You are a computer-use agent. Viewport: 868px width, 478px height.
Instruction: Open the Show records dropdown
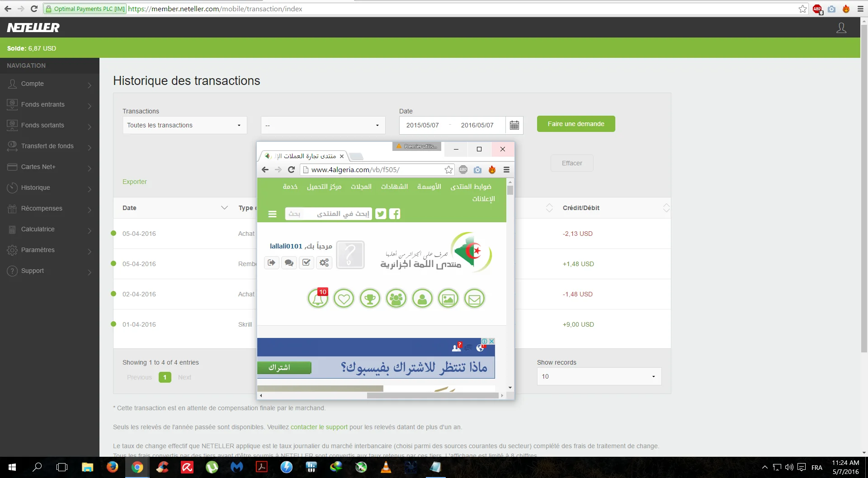(599, 376)
